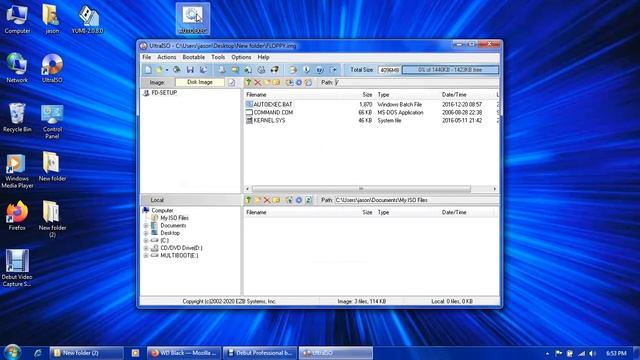
Task: Click red Delete X in Local pane toolbar
Action: 267,200
